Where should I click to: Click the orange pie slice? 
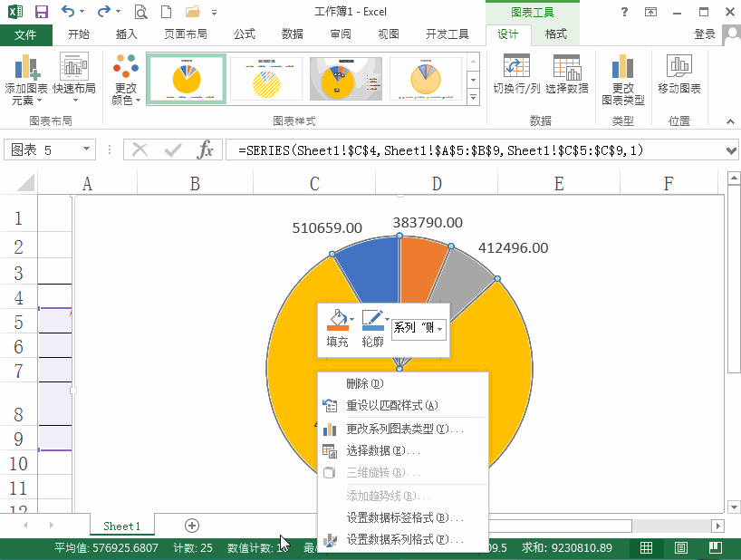[x=420, y=267]
